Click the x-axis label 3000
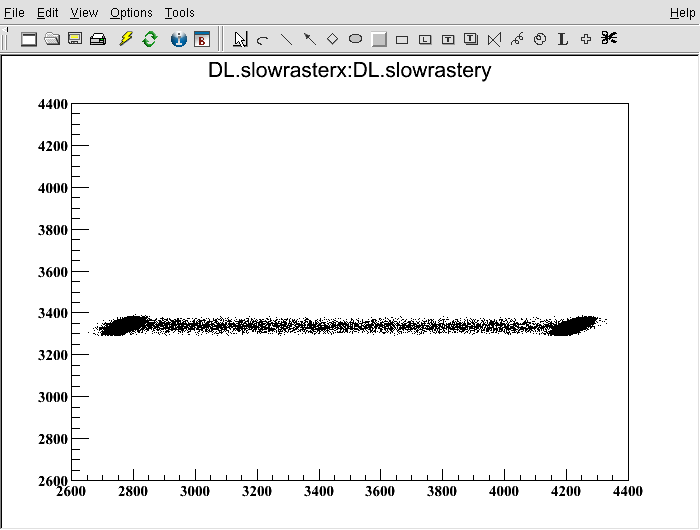The image size is (700, 530). 195,492
